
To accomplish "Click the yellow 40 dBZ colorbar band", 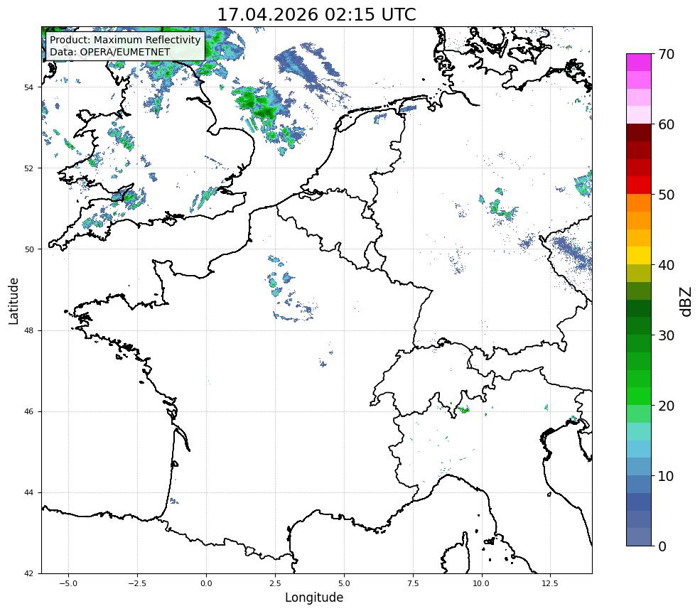I will pos(638,255).
